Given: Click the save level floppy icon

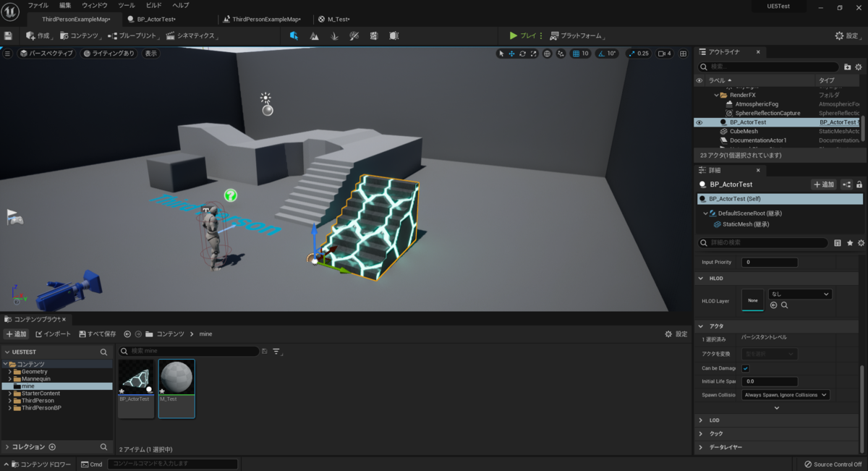Looking at the screenshot, I should pos(8,35).
